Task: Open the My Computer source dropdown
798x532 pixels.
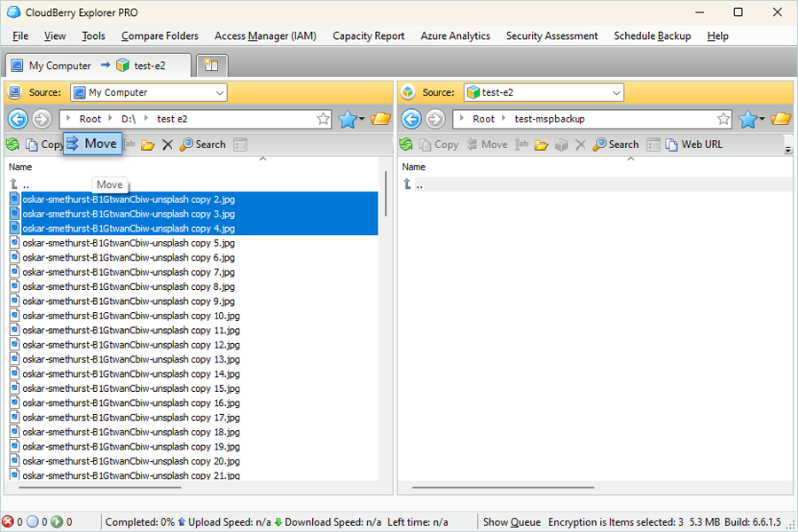Action: click(220, 92)
